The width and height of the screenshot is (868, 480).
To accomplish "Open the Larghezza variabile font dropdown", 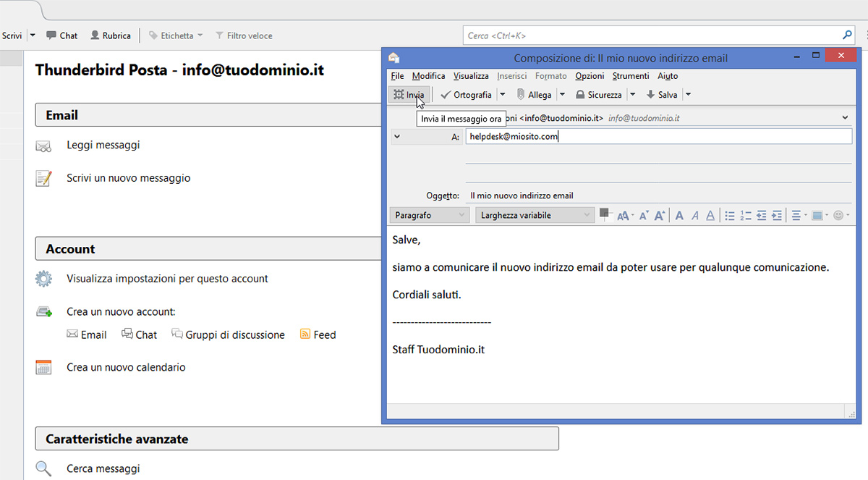I will [x=535, y=215].
